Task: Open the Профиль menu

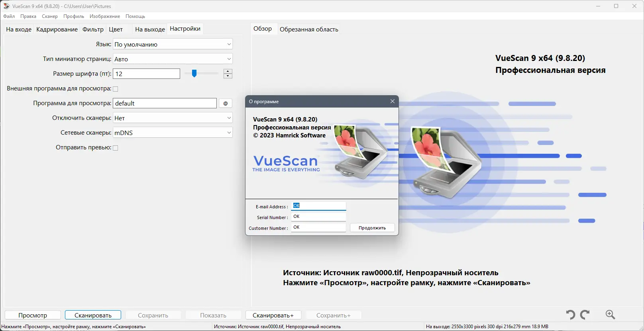Action: pyautogui.click(x=74, y=16)
